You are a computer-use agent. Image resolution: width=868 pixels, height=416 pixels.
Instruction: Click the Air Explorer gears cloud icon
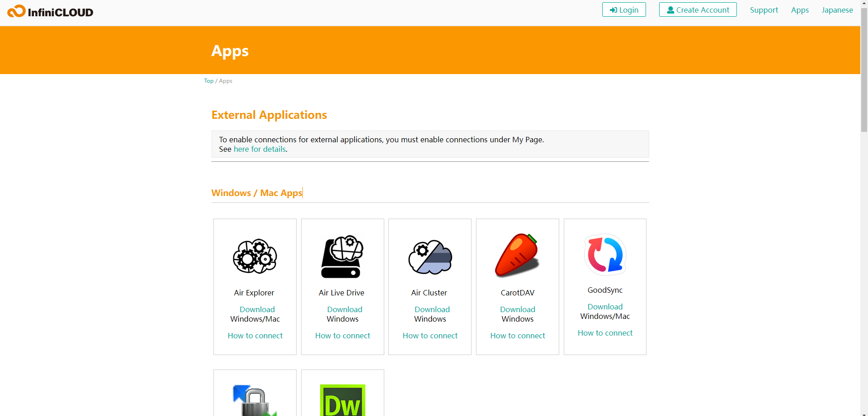pyautogui.click(x=255, y=256)
